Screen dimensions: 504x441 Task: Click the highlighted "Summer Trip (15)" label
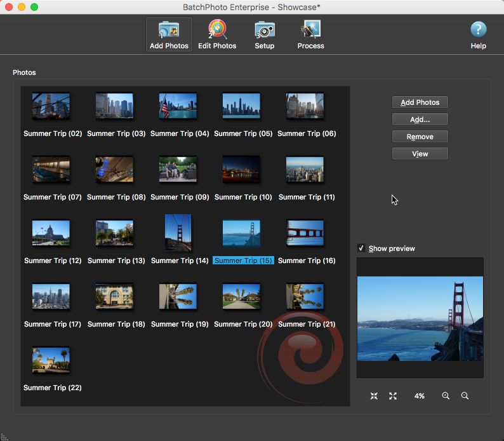click(x=243, y=261)
